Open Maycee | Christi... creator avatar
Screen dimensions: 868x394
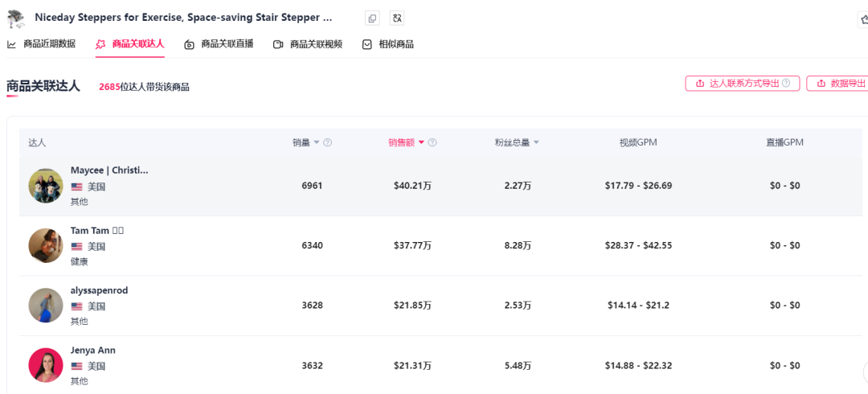click(x=46, y=186)
